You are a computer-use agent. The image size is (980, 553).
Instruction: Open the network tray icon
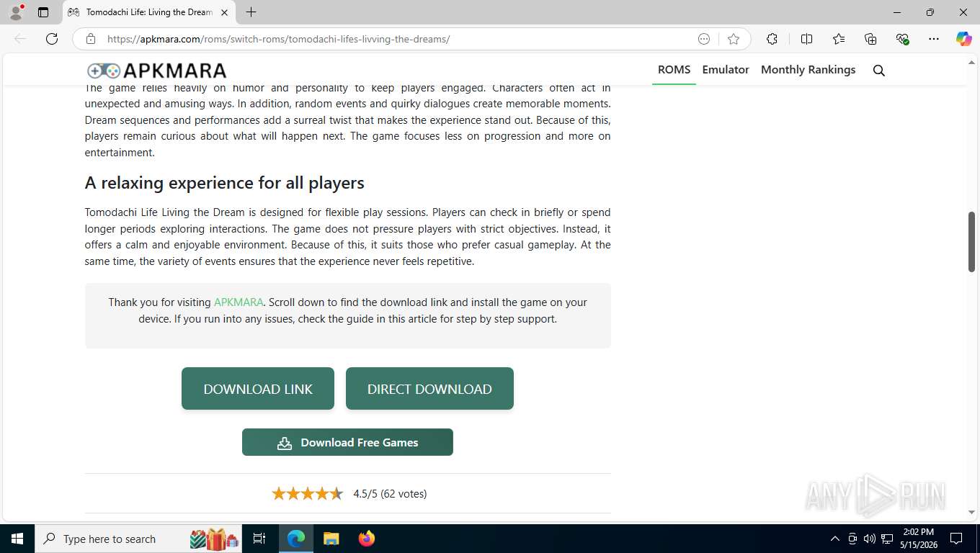[x=887, y=539]
